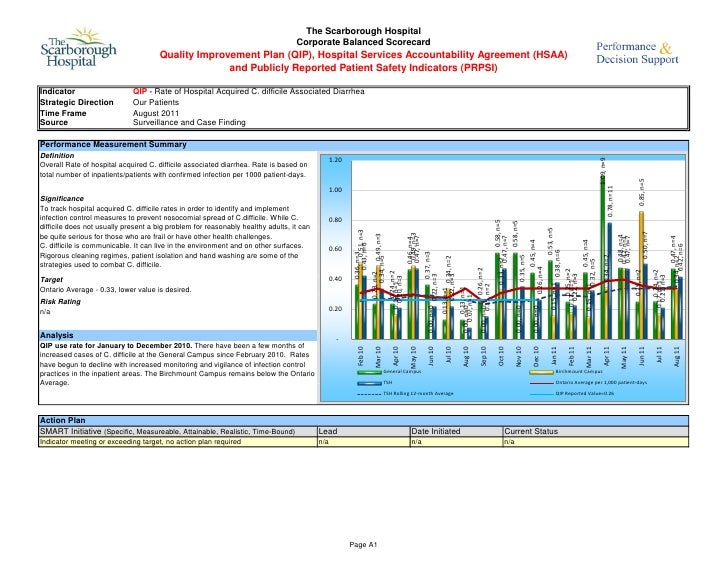This screenshot has width=728, height=563.
Task: Click 'Ontario Average - 0.33, lower value is desired.'
Action: click(x=116, y=290)
